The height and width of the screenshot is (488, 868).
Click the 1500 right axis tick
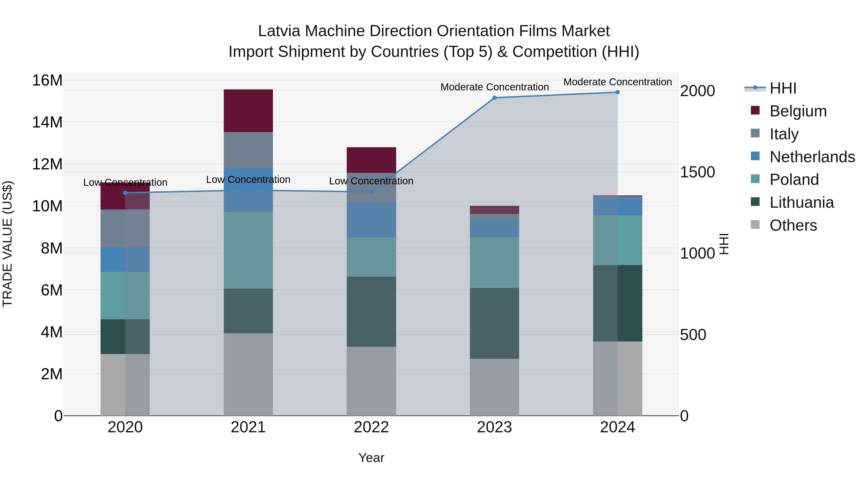[x=698, y=172]
